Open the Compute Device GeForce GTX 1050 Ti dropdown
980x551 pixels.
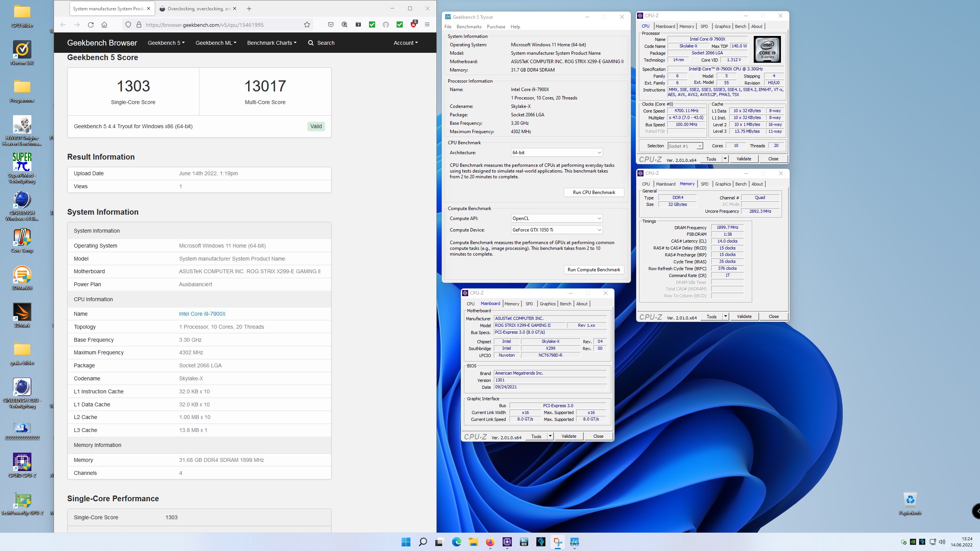(x=557, y=230)
